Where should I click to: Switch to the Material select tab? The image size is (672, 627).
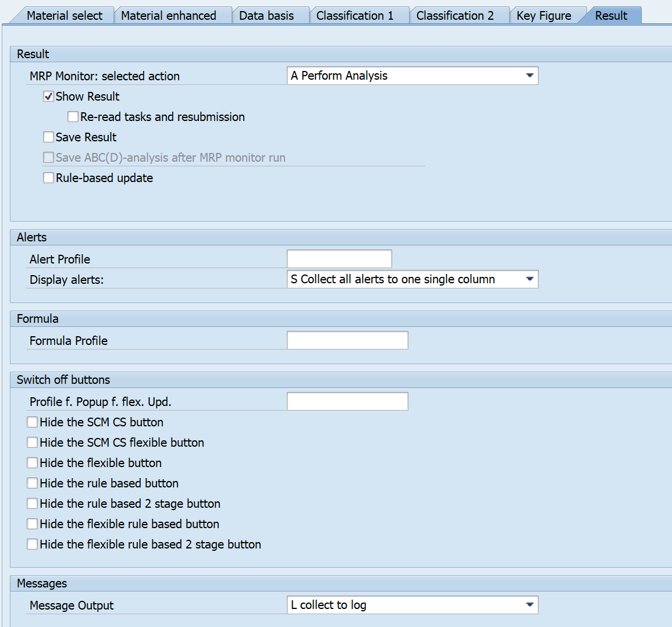tap(64, 16)
